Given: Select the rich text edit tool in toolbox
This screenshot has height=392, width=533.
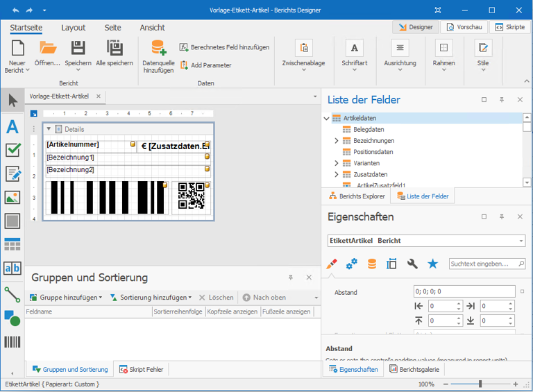Looking at the screenshot, I should pyautogui.click(x=13, y=174).
